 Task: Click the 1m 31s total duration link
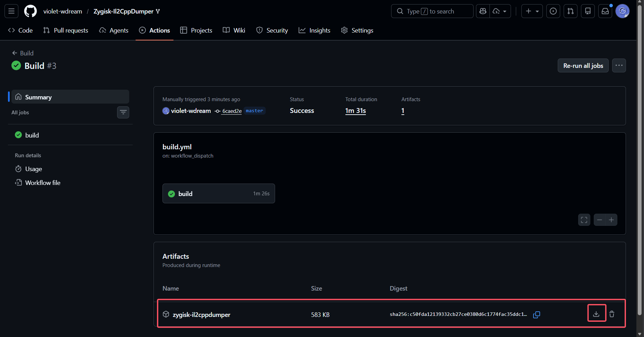tap(355, 111)
